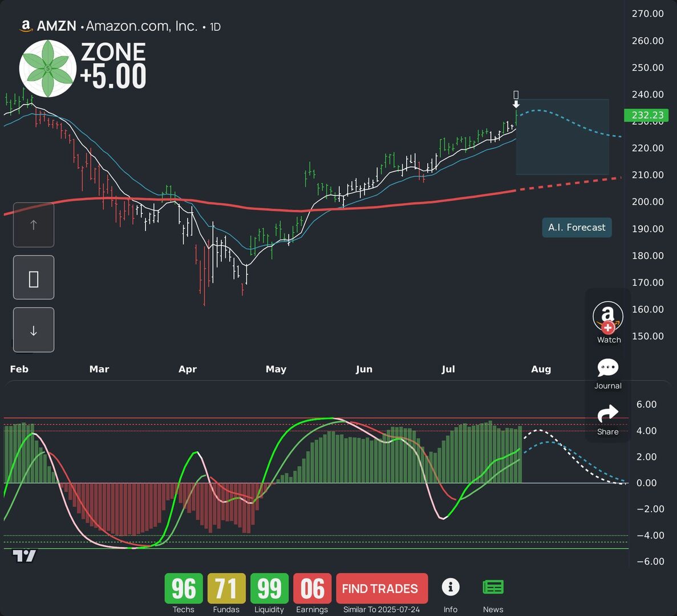The image size is (677, 616).
Task: Click the A.I. Forecast label
Action: point(577,228)
